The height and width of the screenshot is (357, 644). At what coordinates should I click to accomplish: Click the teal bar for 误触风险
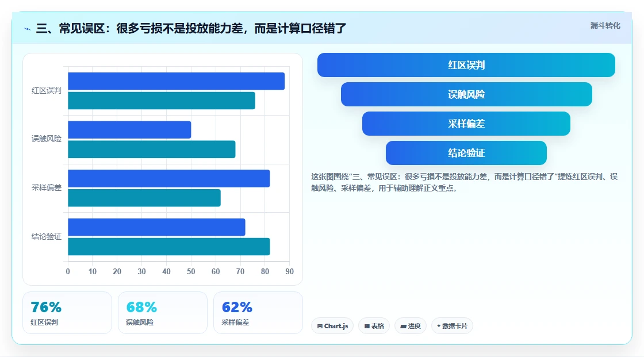tap(152, 149)
